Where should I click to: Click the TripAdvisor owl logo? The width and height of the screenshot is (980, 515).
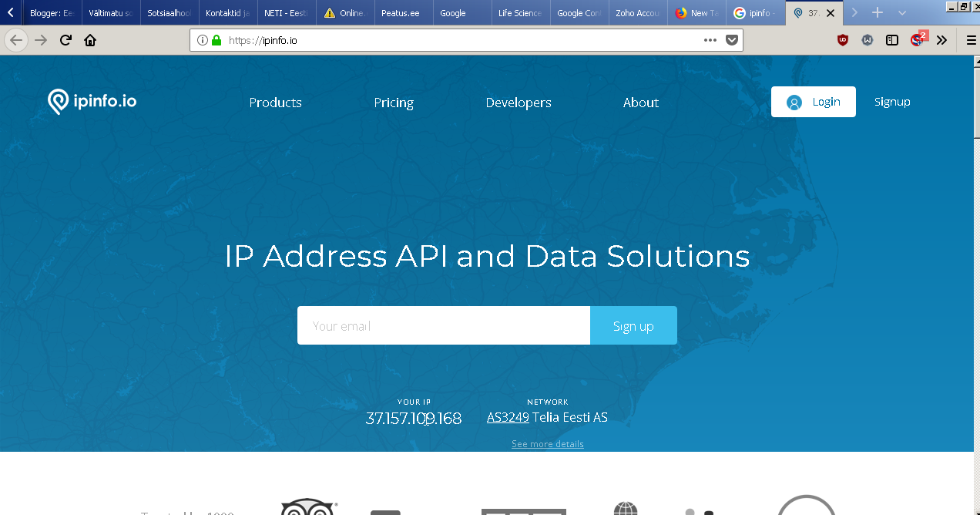click(x=307, y=507)
